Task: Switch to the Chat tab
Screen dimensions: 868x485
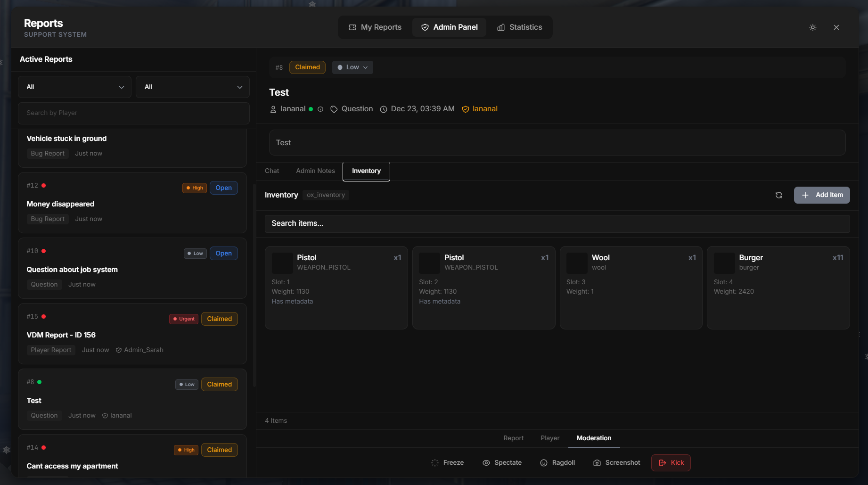Action: tap(272, 171)
